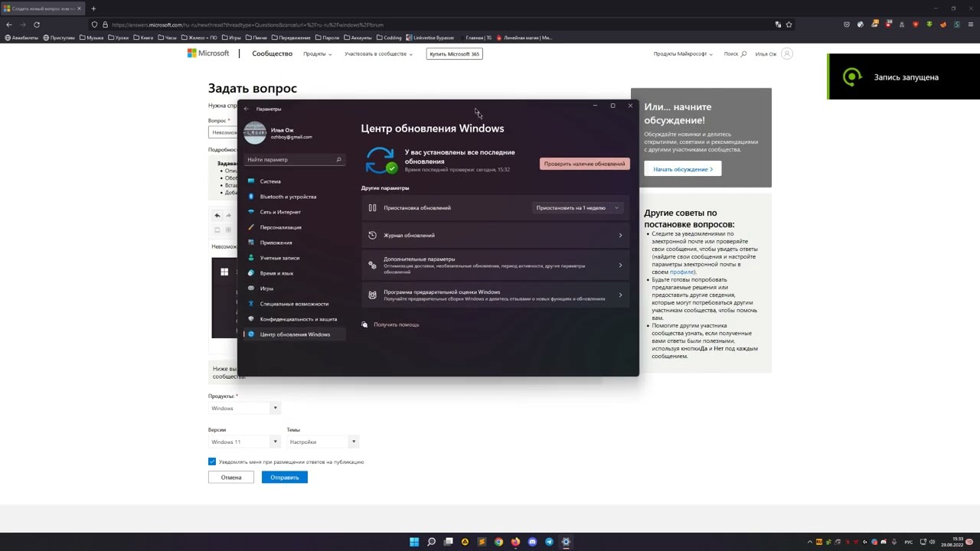This screenshot has width=980, height=551.
Task: Click Купить Microsoft 365 button
Action: pyautogui.click(x=455, y=54)
